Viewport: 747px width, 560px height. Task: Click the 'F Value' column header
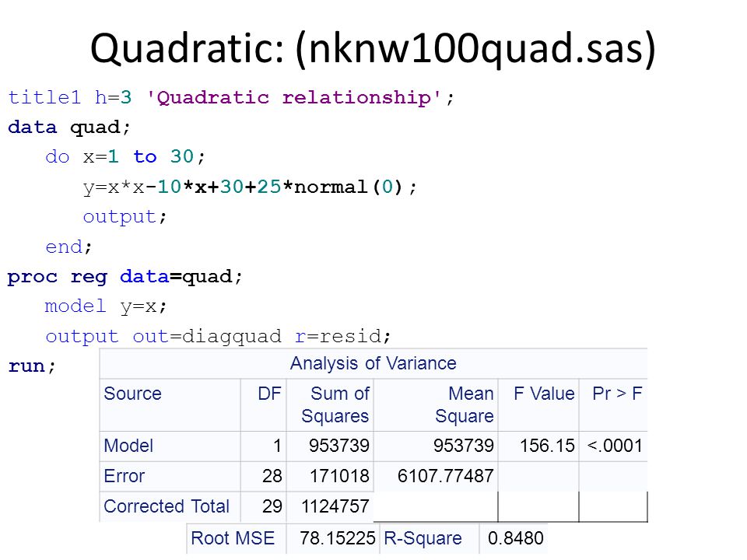[x=544, y=394]
